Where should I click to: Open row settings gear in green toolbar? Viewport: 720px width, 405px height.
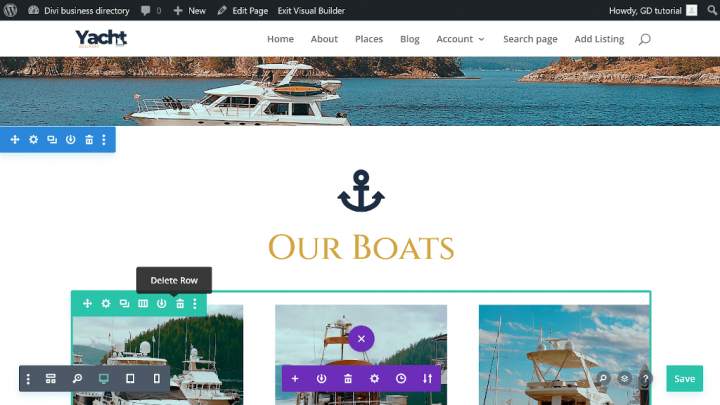106,304
